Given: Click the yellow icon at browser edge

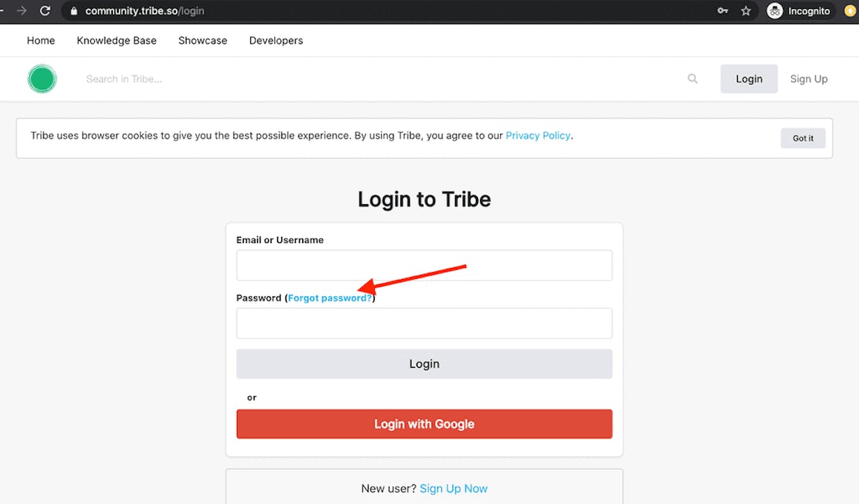Looking at the screenshot, I should 850,11.
